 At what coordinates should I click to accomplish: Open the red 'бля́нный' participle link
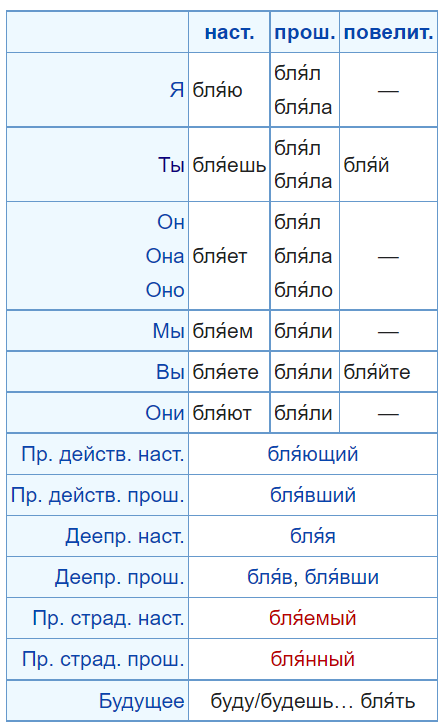click(313, 659)
